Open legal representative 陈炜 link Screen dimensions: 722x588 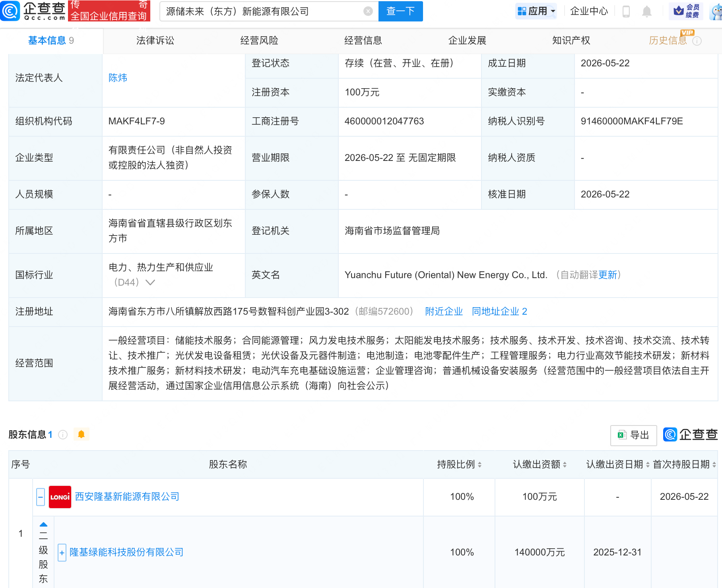pyautogui.click(x=118, y=78)
